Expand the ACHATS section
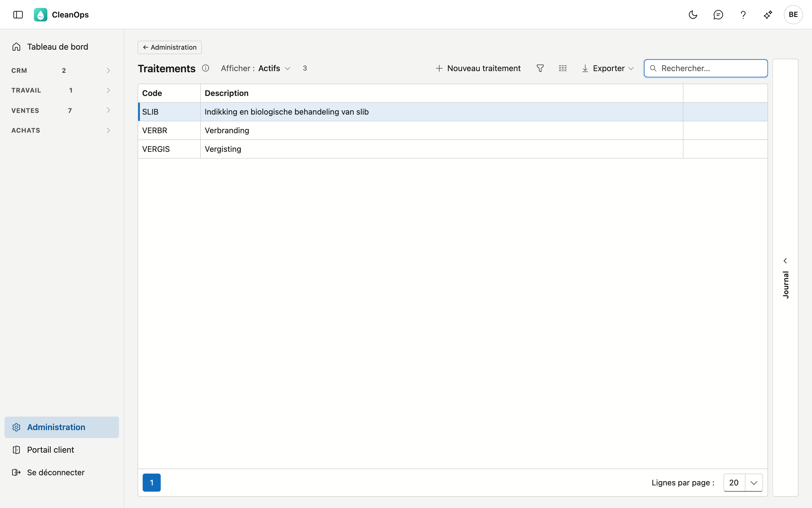 tap(61, 130)
